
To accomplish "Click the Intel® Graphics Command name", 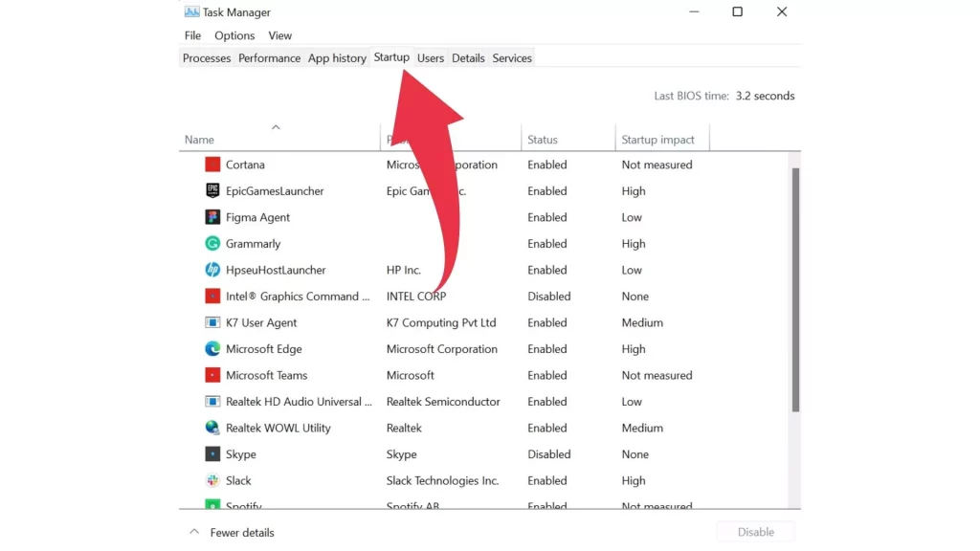I will click(298, 297).
